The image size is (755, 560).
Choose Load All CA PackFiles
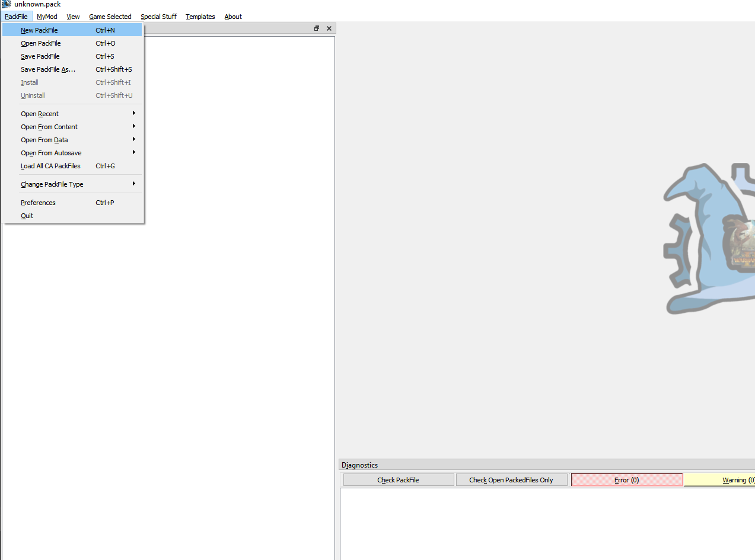(72, 166)
